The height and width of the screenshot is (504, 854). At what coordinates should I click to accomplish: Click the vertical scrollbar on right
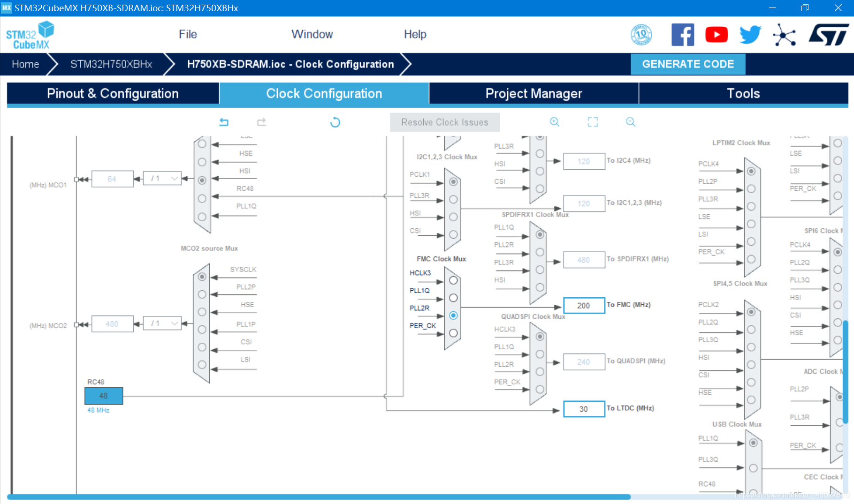click(x=846, y=372)
